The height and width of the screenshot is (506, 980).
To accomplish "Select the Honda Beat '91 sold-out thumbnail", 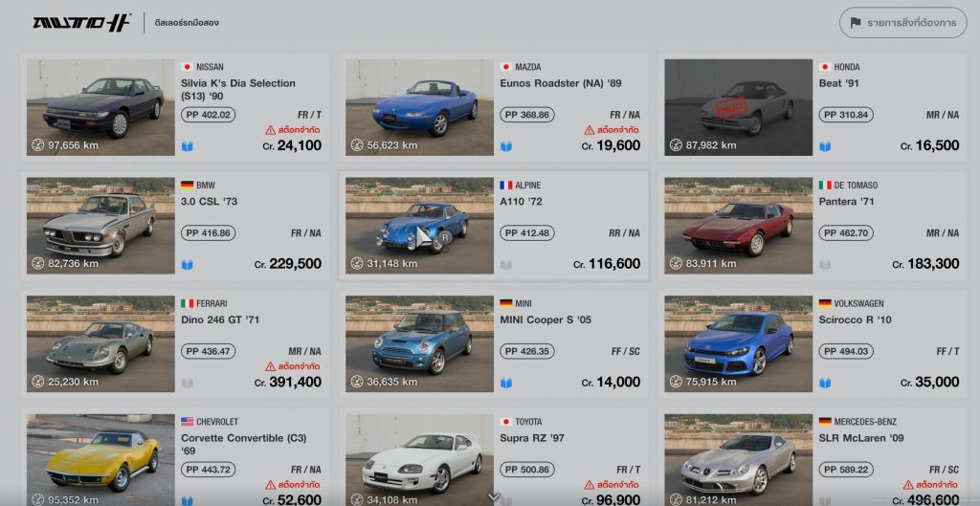I will tap(738, 107).
